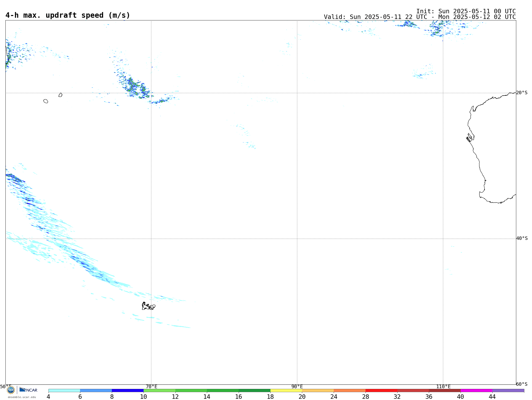Click the 70°E longitude label
The width and height of the screenshot is (532, 400).
(x=151, y=386)
